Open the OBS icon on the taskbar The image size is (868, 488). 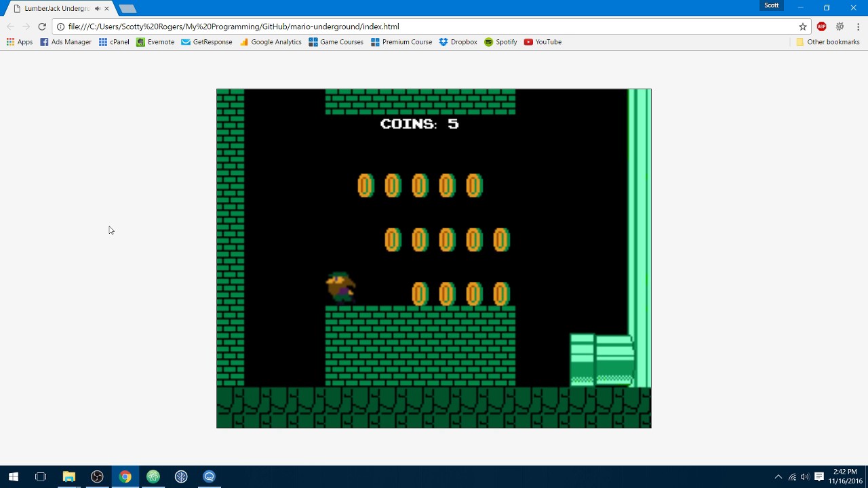97,476
